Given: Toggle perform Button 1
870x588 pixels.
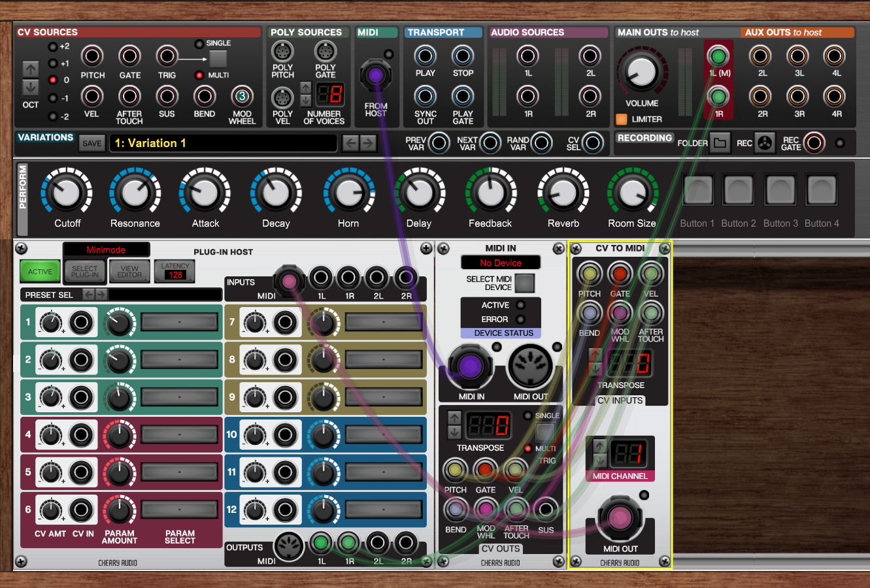Looking at the screenshot, I should 697,191.
